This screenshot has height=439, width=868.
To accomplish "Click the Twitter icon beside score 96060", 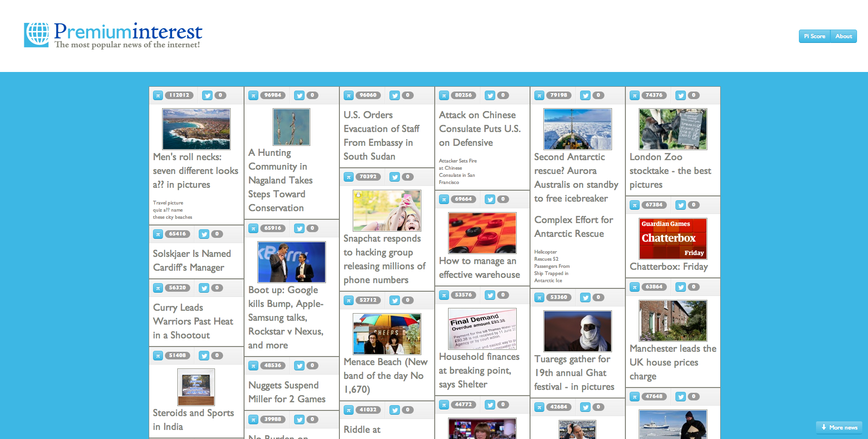I will point(395,95).
